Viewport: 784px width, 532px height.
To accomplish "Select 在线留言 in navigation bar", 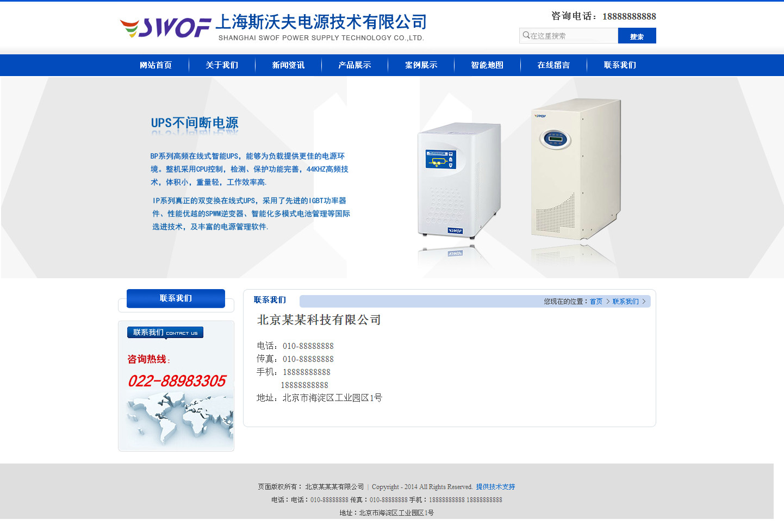I will [553, 65].
